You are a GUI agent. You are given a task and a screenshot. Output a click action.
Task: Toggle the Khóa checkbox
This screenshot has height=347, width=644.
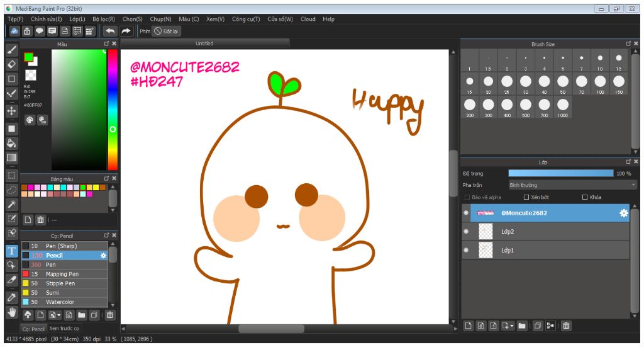585,197
